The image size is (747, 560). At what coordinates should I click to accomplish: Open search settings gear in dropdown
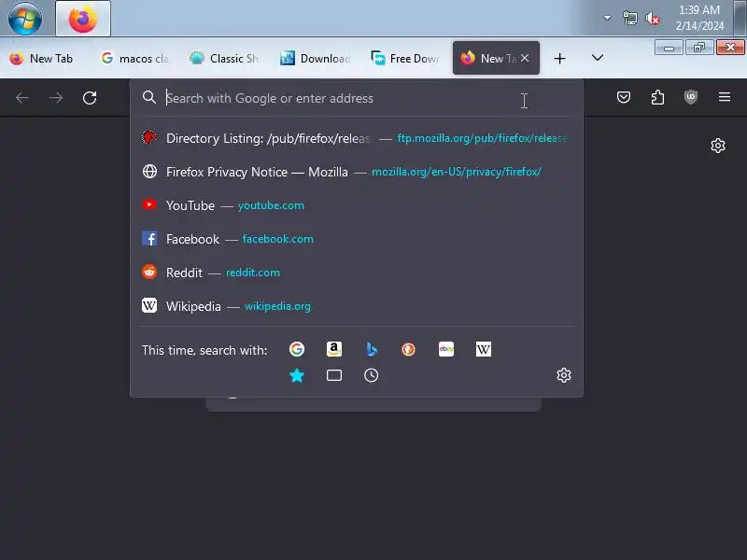tap(564, 375)
